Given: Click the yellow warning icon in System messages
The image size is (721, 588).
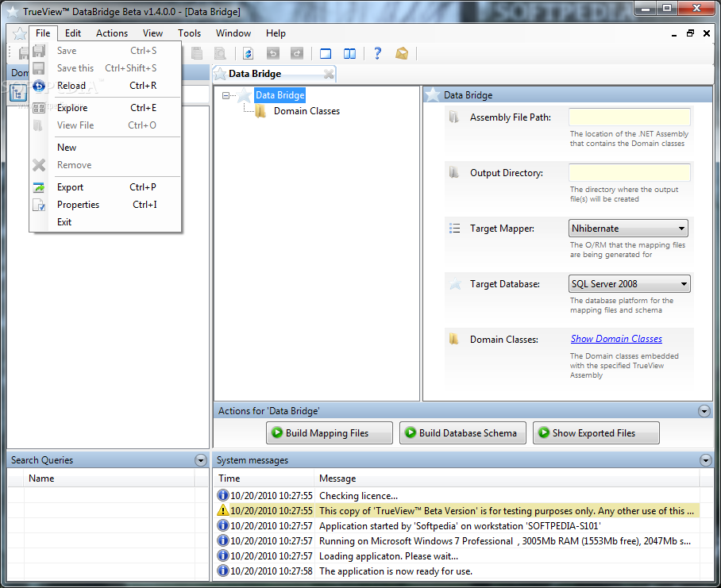Looking at the screenshot, I should (x=222, y=510).
